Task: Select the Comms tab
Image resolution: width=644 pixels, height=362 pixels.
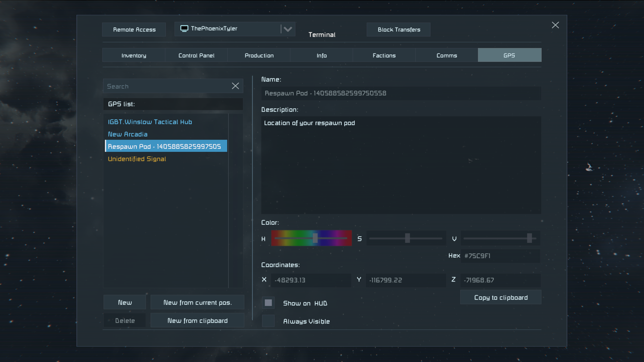Action: click(447, 55)
